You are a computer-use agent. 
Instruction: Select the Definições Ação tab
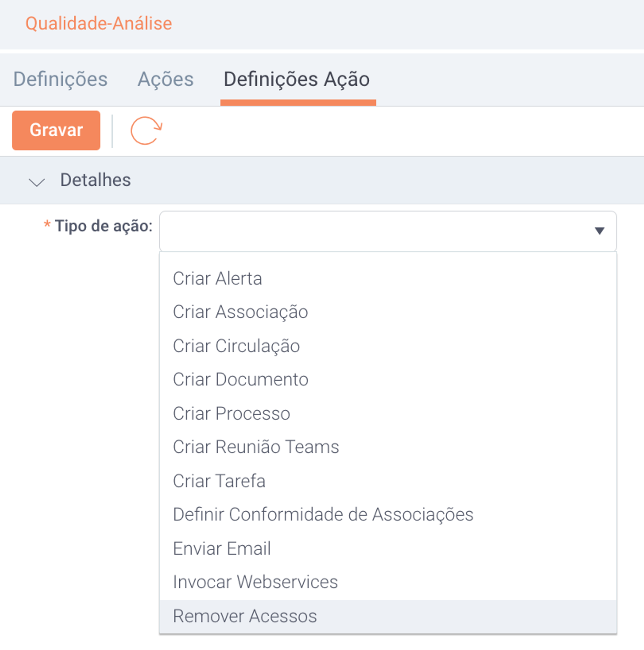pyautogui.click(x=297, y=79)
